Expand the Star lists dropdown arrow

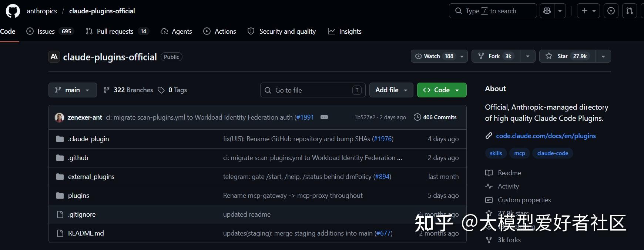(x=603, y=56)
